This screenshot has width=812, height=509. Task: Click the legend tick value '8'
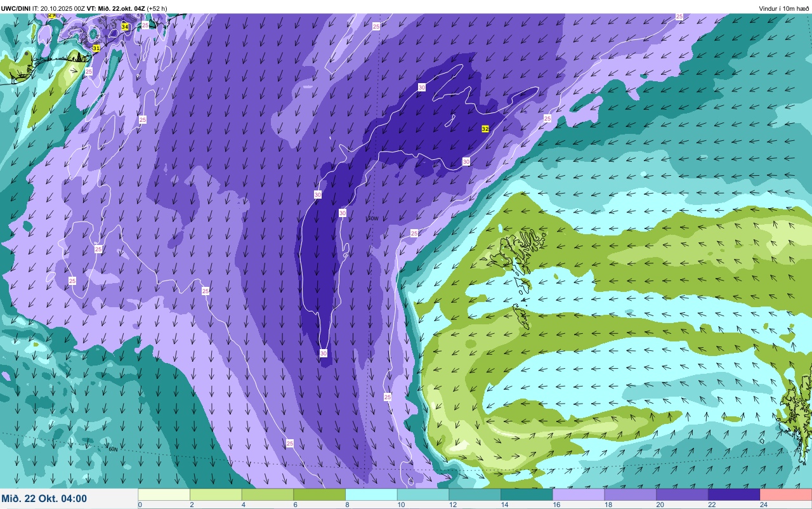tap(347, 505)
